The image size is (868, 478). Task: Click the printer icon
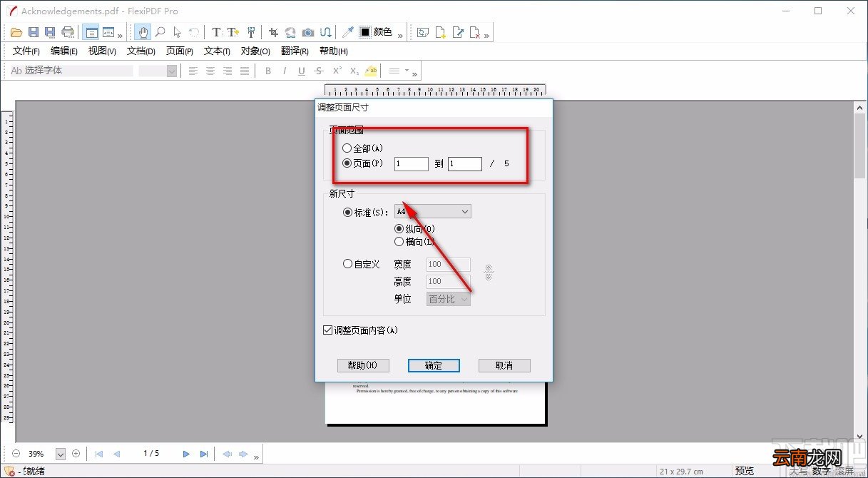[x=68, y=32]
